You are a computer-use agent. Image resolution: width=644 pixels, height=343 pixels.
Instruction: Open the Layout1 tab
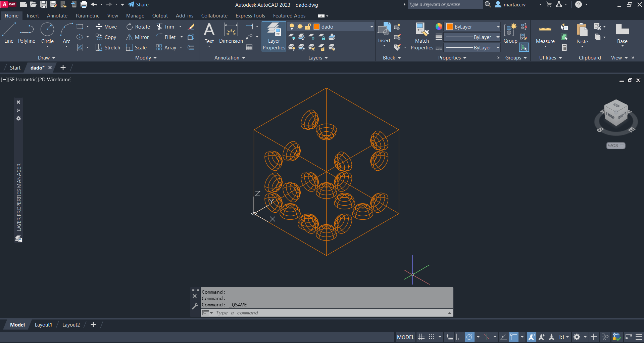(43, 325)
